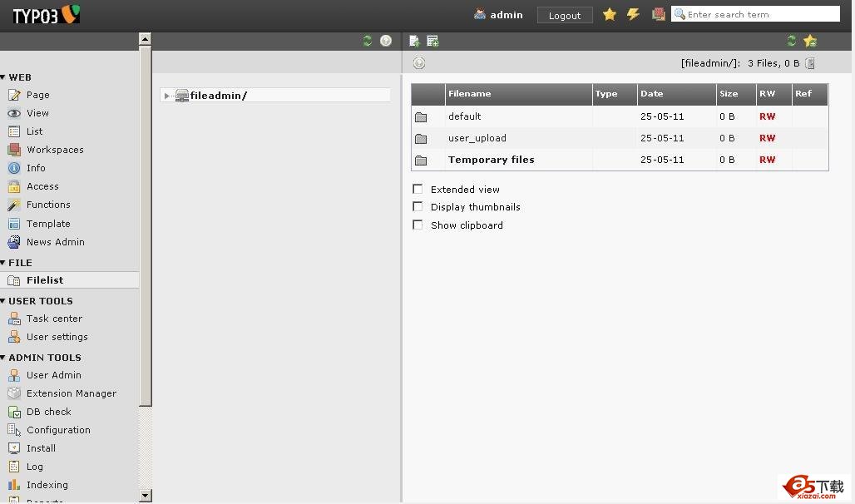The width and height of the screenshot is (855, 504).
Task: Click the user_upload folder icon
Action: (420, 139)
